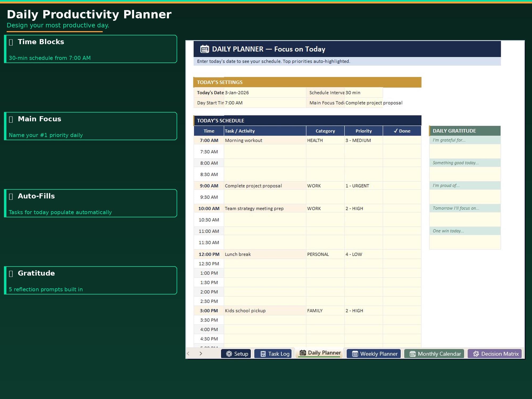Mark Complete project proposal task Done cell
This screenshot has width=532, height=399.
[x=402, y=186]
